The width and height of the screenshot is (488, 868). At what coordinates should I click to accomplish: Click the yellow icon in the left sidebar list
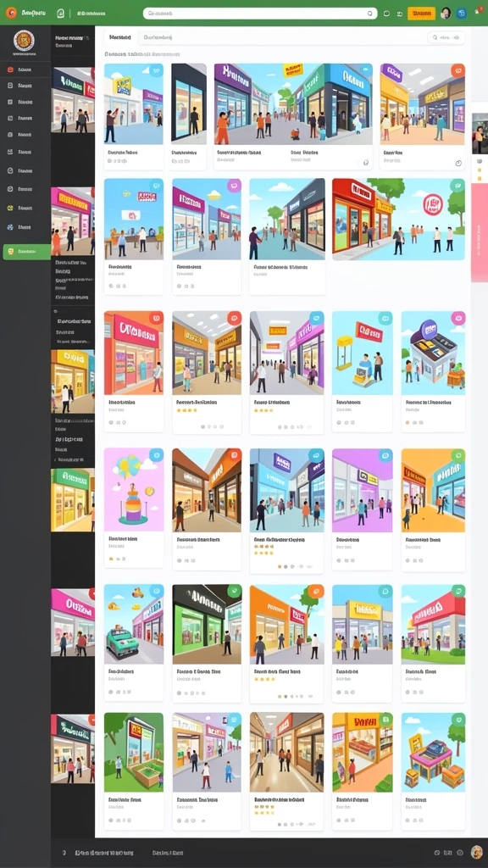point(10,209)
